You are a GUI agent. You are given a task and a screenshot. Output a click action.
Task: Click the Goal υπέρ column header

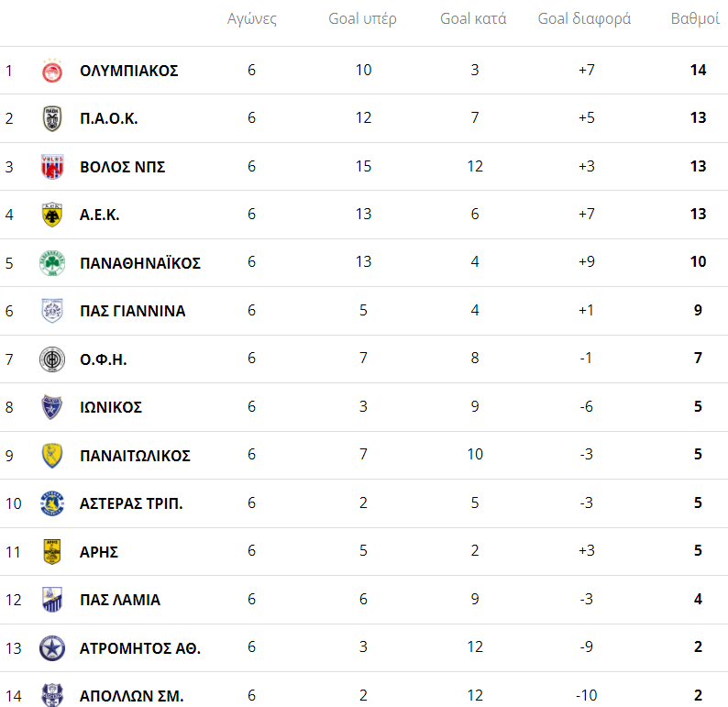click(363, 19)
